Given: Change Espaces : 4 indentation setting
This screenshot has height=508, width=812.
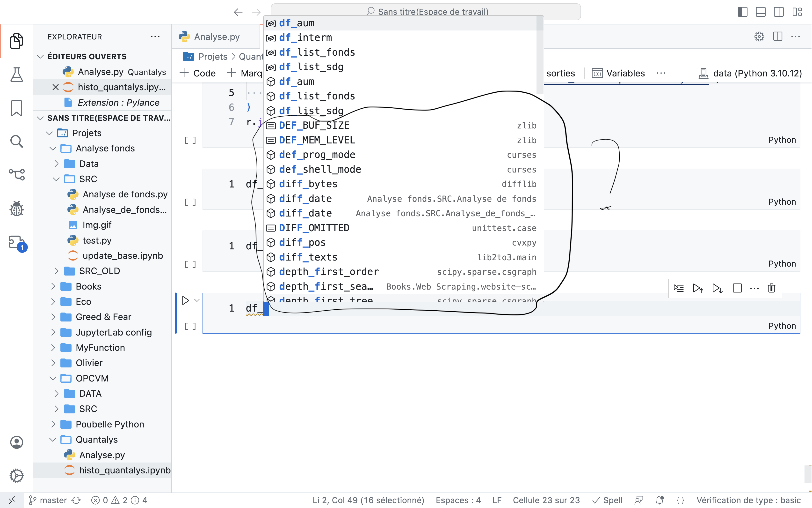Looking at the screenshot, I should click(458, 500).
